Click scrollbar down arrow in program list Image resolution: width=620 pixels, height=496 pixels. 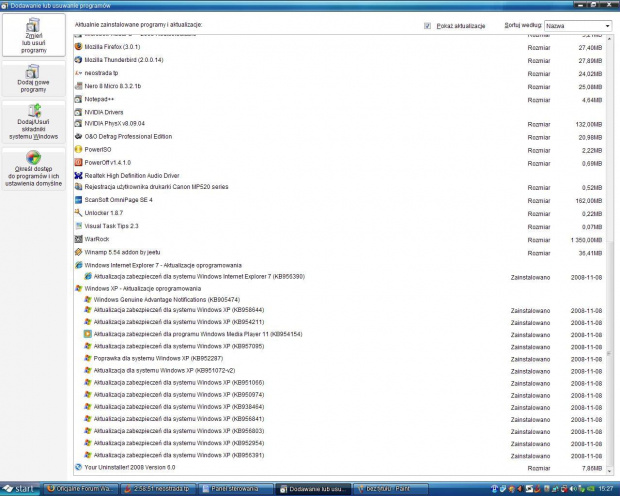(609, 471)
